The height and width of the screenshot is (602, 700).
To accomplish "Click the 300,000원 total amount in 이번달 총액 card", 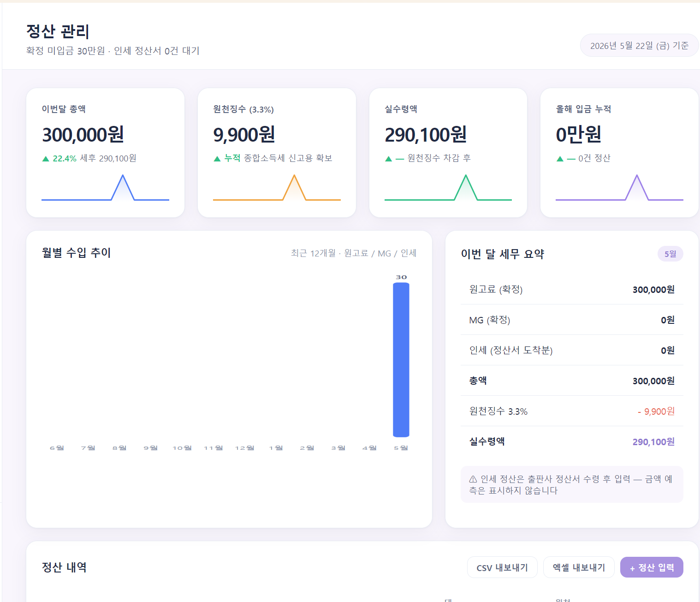I will 83,135.
